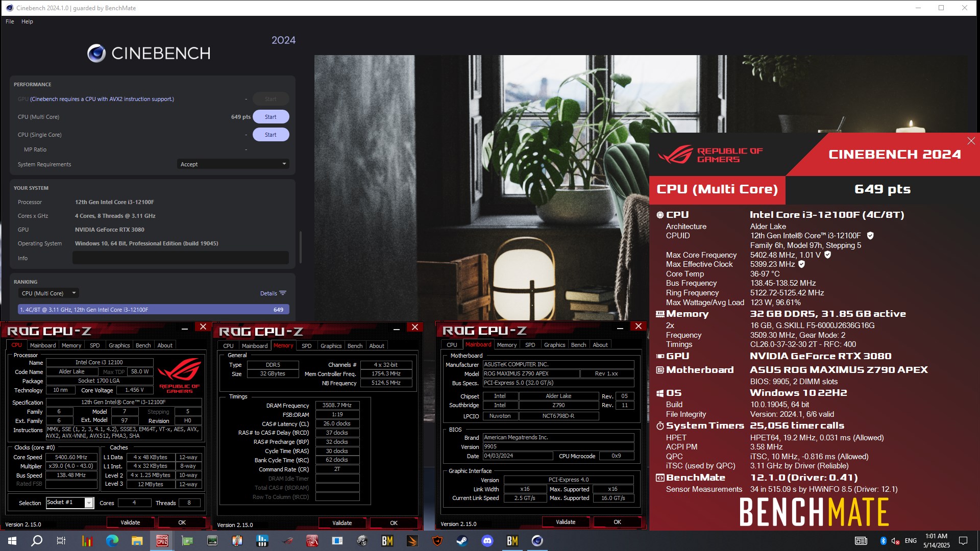Click the News and interests tray icon
980x551 pixels.
(861, 541)
